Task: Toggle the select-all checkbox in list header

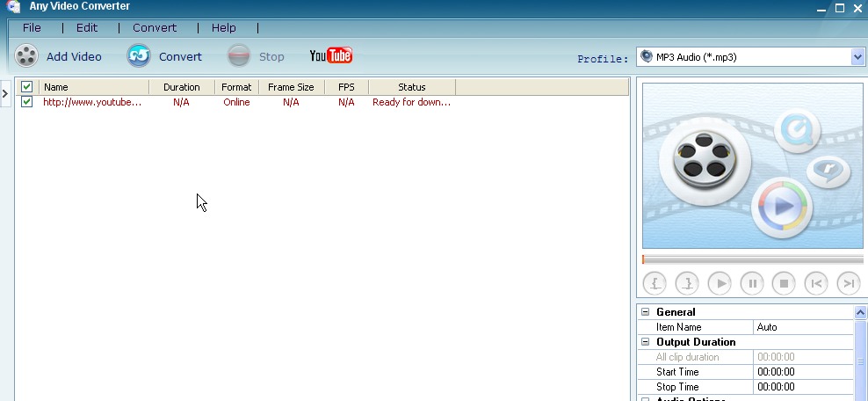Action: 27,87
